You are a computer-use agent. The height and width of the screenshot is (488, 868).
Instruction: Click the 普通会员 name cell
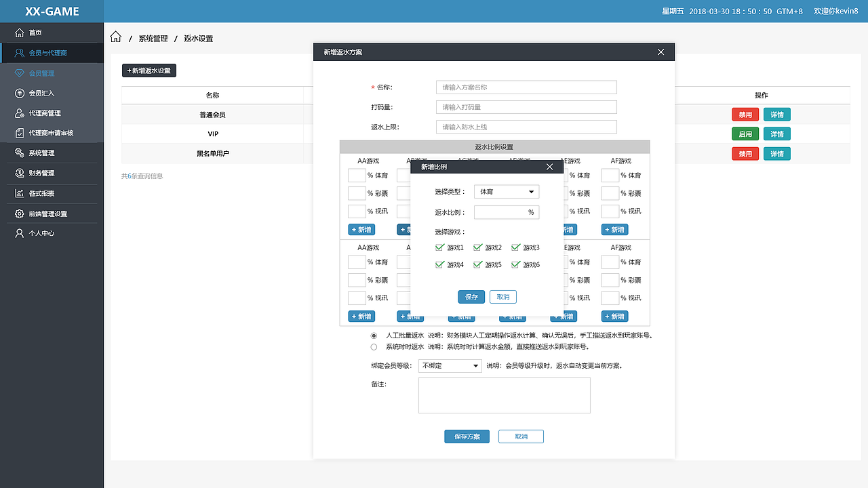click(x=212, y=115)
